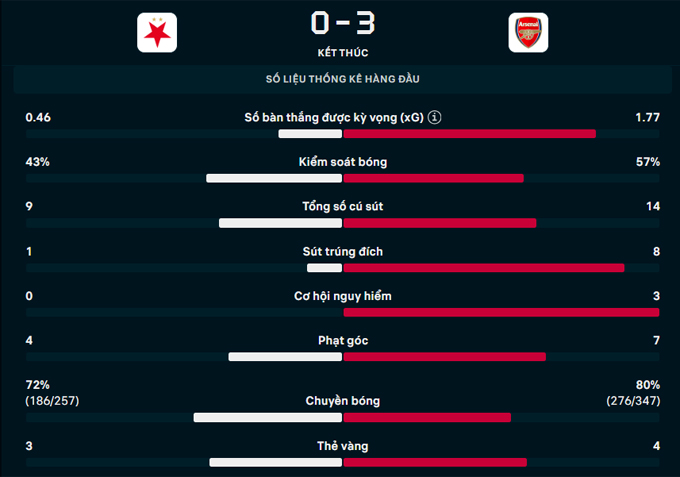Click the Cơ hội nguy hiểm label
This screenshot has width=680, height=477.
(343, 296)
